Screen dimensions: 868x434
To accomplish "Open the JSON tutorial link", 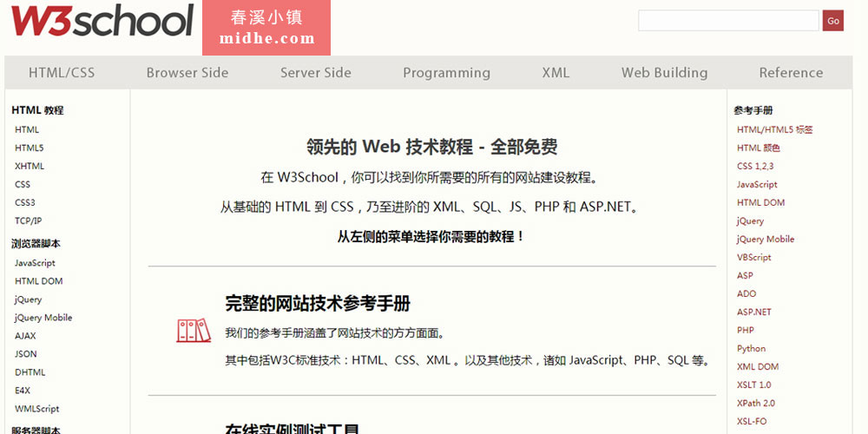I will 25,354.
